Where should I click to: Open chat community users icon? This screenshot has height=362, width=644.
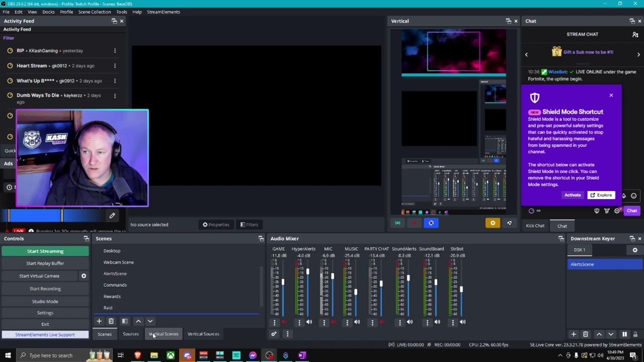(x=635, y=35)
